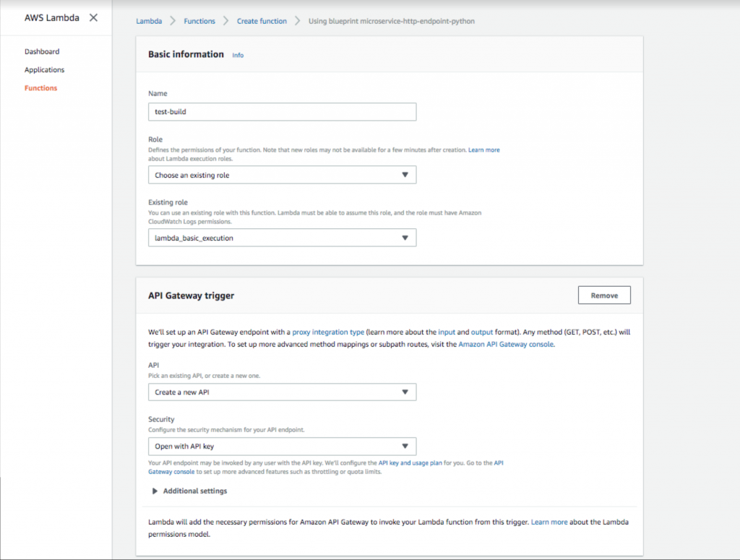Expand the Security dropdown showing Open with API key

(282, 446)
